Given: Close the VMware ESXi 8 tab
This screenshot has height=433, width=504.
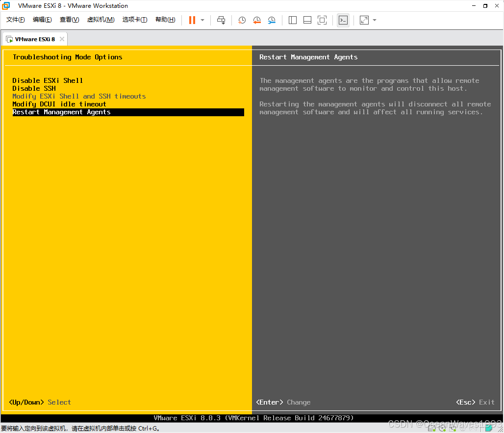Looking at the screenshot, I should 62,39.
